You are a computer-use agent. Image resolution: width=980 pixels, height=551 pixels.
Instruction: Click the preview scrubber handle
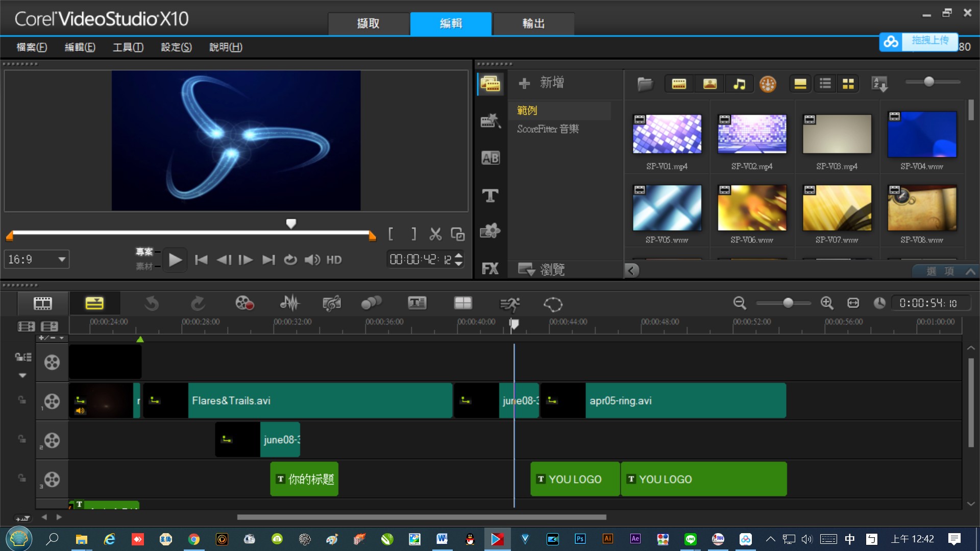point(291,223)
